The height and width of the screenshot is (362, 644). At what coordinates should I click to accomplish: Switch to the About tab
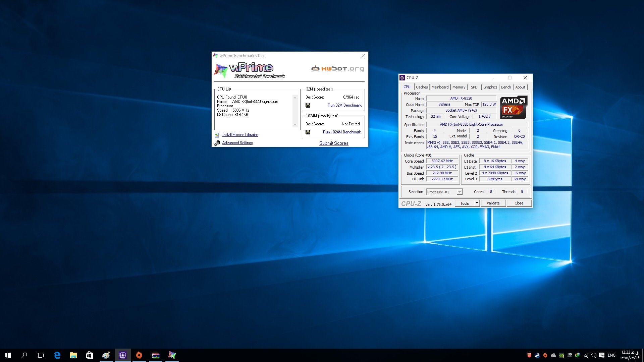pos(520,87)
